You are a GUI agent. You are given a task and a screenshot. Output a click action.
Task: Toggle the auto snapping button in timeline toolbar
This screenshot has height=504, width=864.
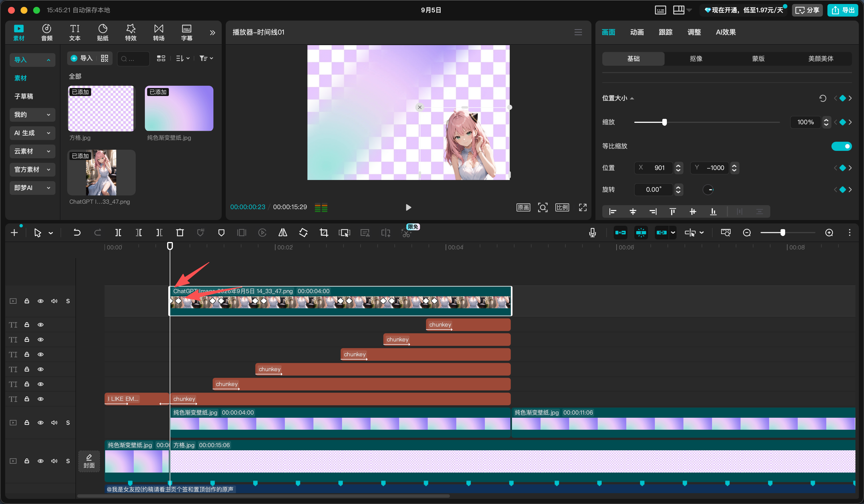click(x=641, y=233)
